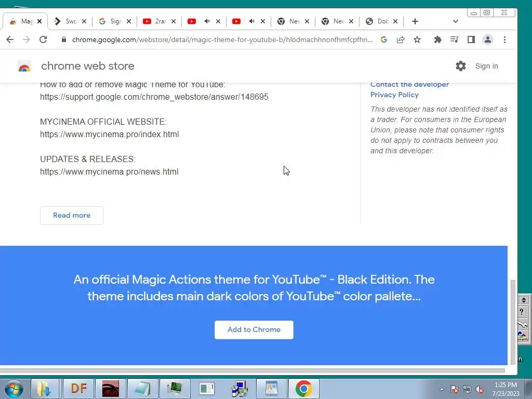Open the media controls icon
This screenshot has width=532, height=399.
454,39
